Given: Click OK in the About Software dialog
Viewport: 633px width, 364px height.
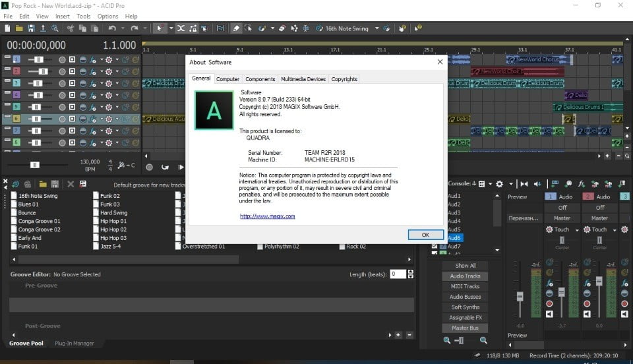Looking at the screenshot, I should (425, 235).
